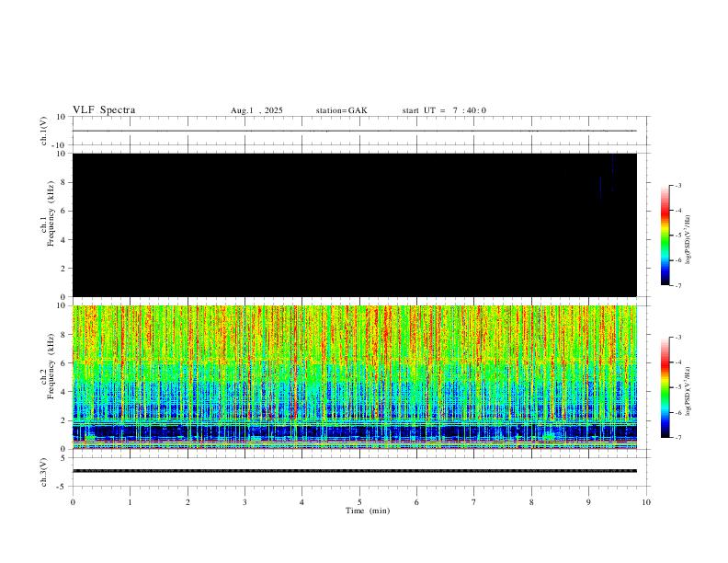Click the ch.1 "Frequency (kHz)" axis label
This screenshot has height=563, width=728.
51,213
